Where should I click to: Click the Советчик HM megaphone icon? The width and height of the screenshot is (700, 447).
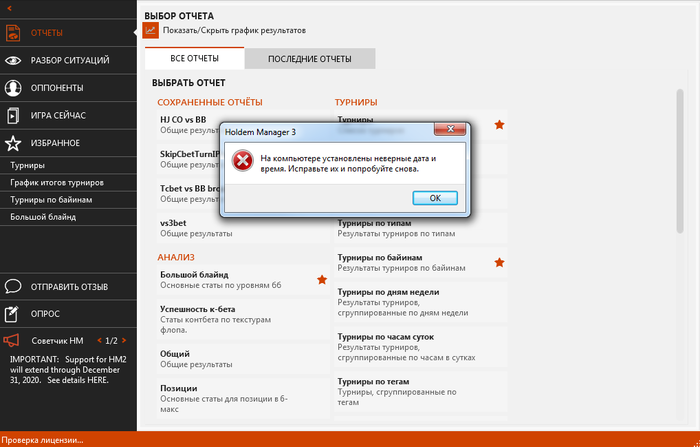click(x=11, y=341)
